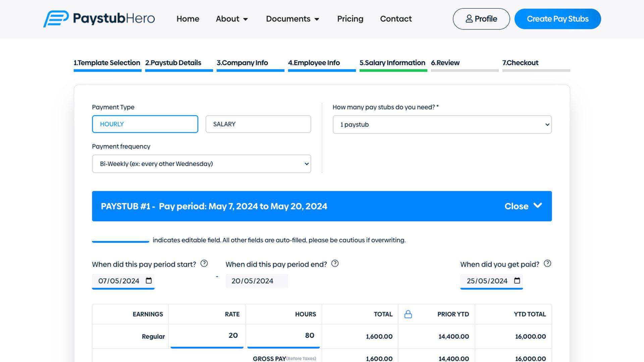Collapse the PAYSTUB #1 header bar

tap(322, 206)
